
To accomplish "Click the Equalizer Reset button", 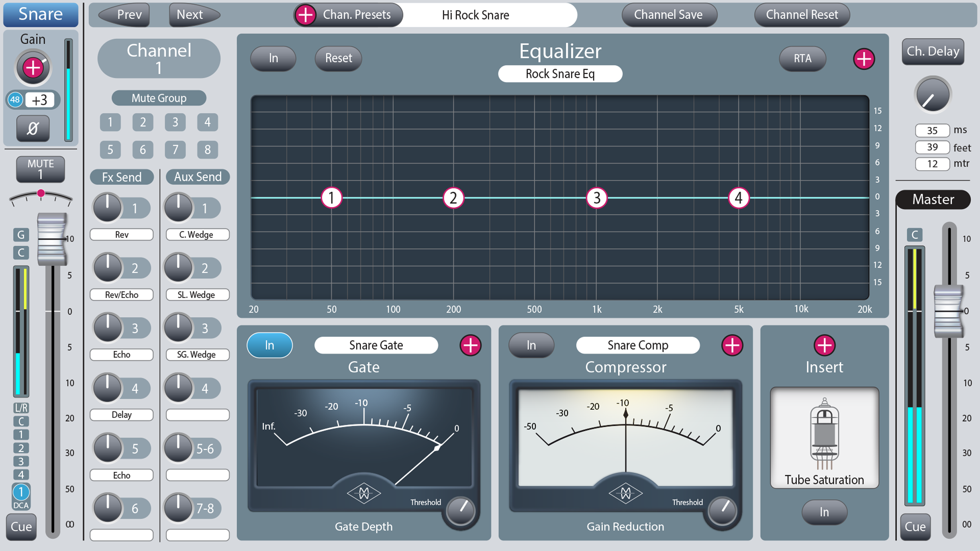I will pyautogui.click(x=339, y=58).
